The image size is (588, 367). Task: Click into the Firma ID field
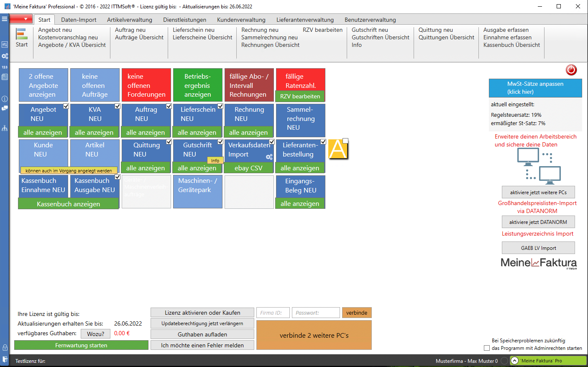click(x=273, y=313)
